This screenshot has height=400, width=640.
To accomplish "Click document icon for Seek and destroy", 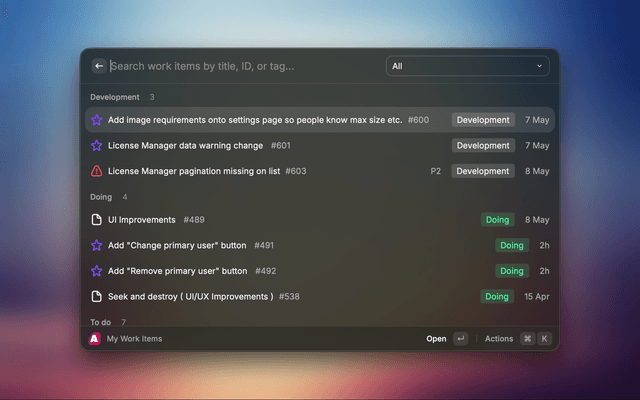I will 96,296.
